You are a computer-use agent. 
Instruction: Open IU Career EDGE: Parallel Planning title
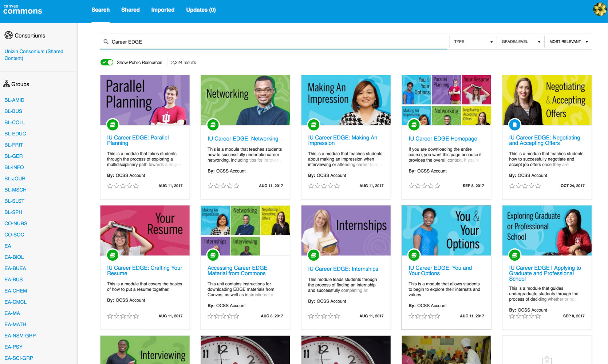(x=138, y=141)
